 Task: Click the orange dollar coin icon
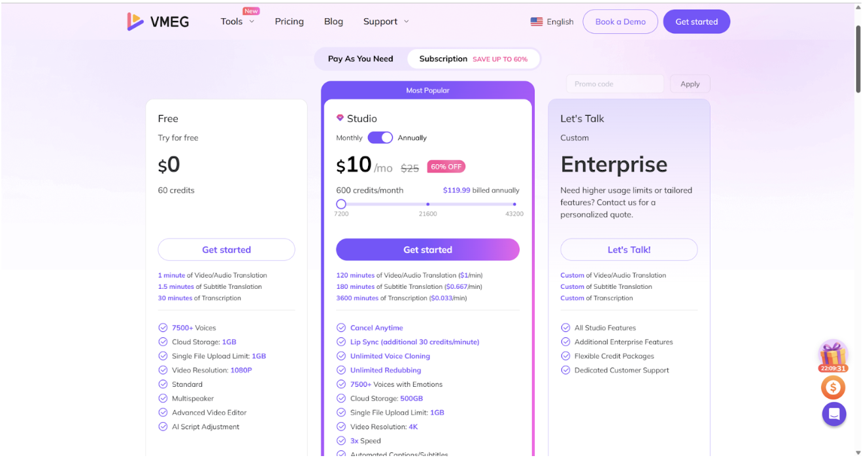click(x=833, y=387)
